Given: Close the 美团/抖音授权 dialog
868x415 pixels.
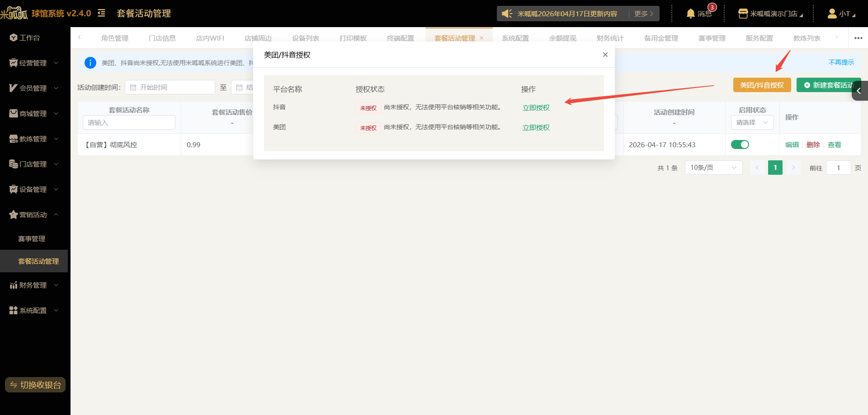Looking at the screenshot, I should coord(605,55).
